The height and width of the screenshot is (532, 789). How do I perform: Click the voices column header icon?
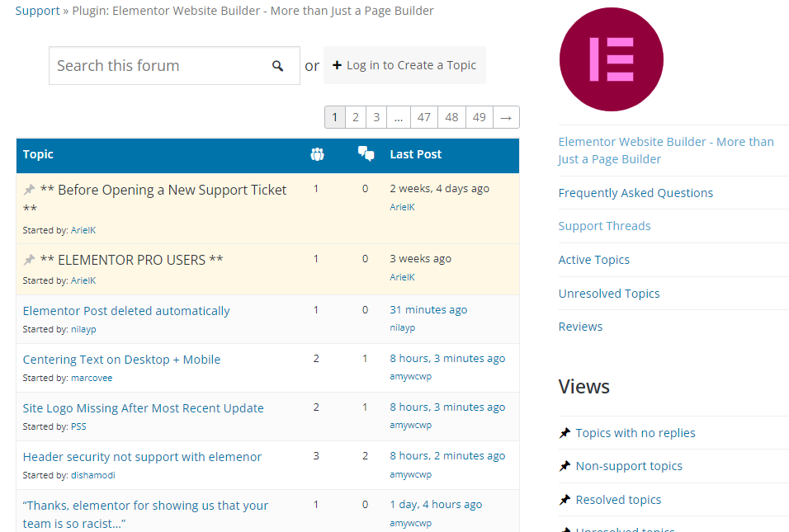coord(317,154)
